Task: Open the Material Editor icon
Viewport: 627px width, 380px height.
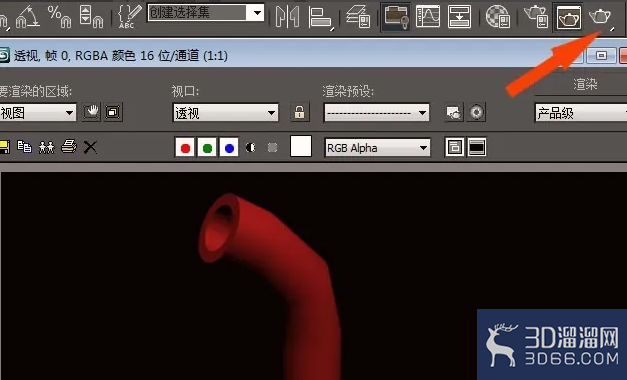Action: (x=497, y=17)
